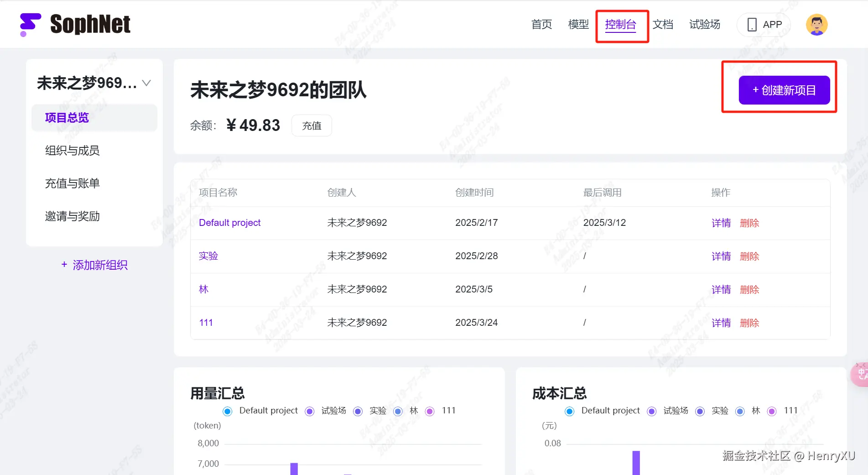This screenshot has width=868, height=475.
Task: Click 添加新组织 link
Action: coord(94,265)
